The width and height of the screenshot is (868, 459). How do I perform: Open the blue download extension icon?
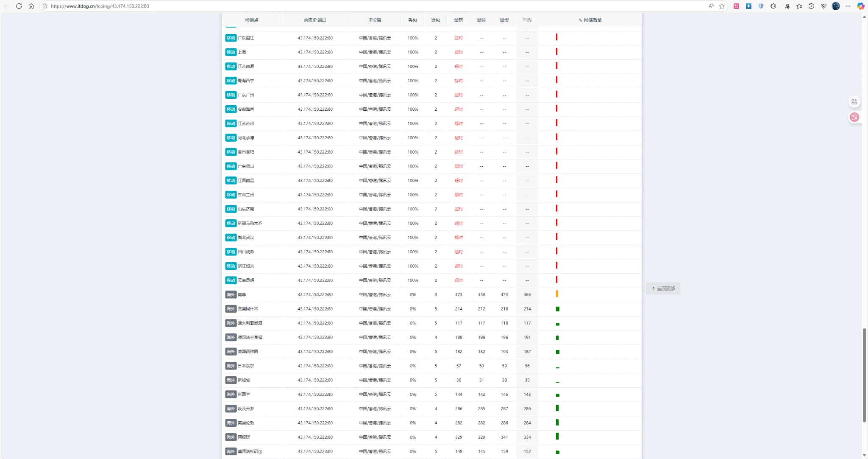[x=748, y=6]
